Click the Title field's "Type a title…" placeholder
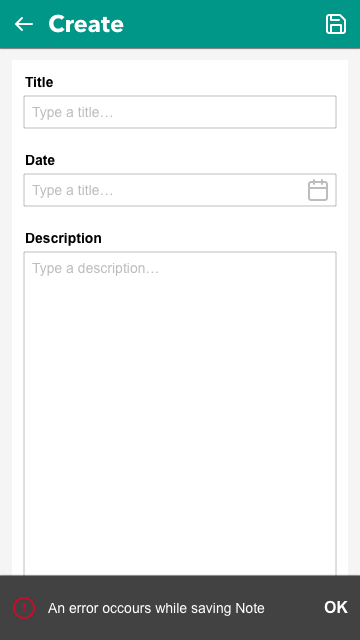The width and height of the screenshot is (360, 640). 73,112
